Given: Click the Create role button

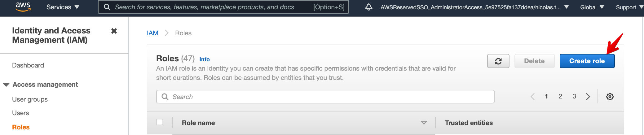Looking at the screenshot, I should coord(587,61).
